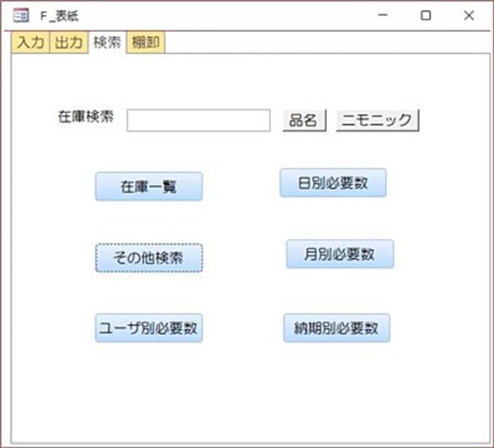The height and width of the screenshot is (448, 494).
Task: Click the その他検索 button
Action: point(149,257)
